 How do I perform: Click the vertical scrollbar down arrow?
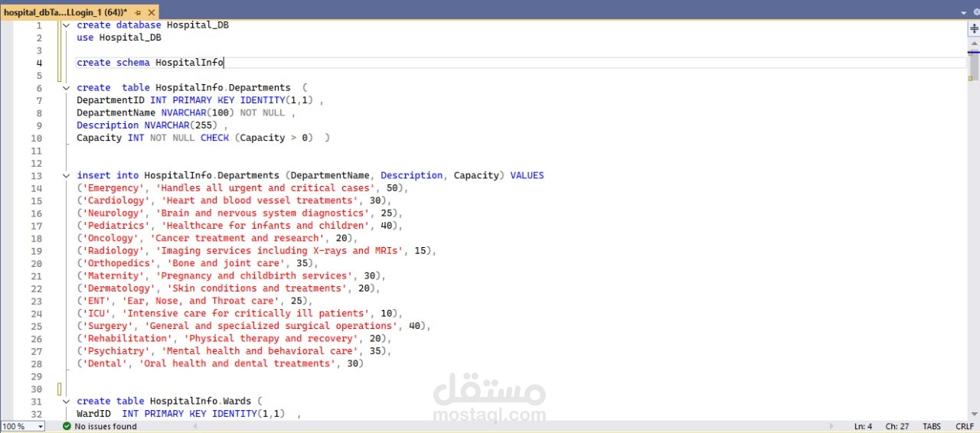[974, 414]
